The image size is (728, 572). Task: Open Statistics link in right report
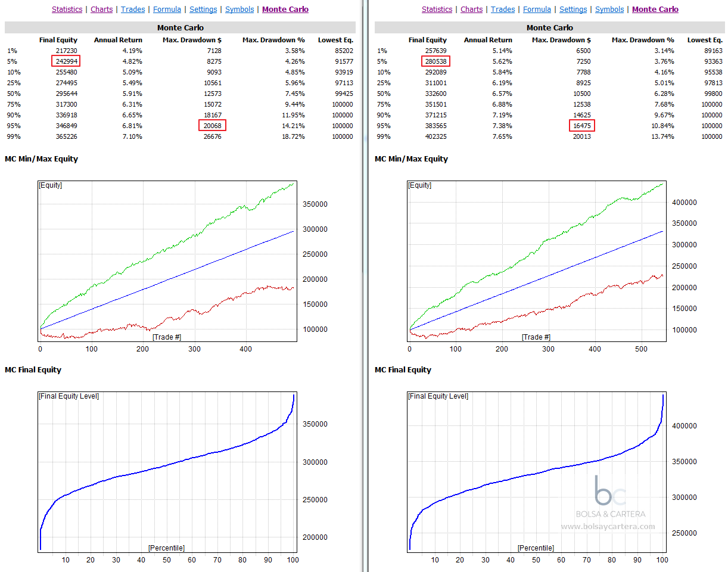point(437,10)
